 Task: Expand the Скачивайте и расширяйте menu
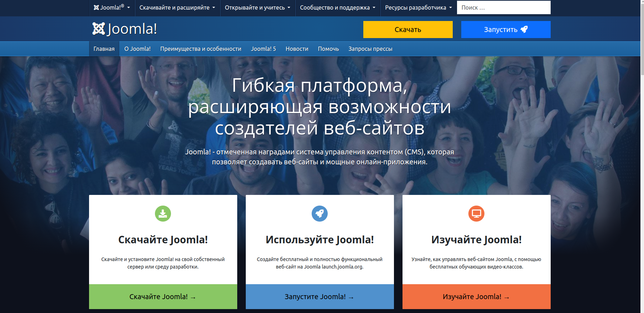(177, 7)
